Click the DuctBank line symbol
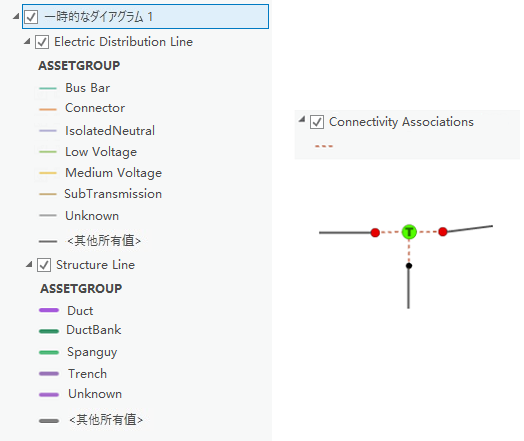Image resolution: width=524 pixels, height=441 pixels. (49, 331)
